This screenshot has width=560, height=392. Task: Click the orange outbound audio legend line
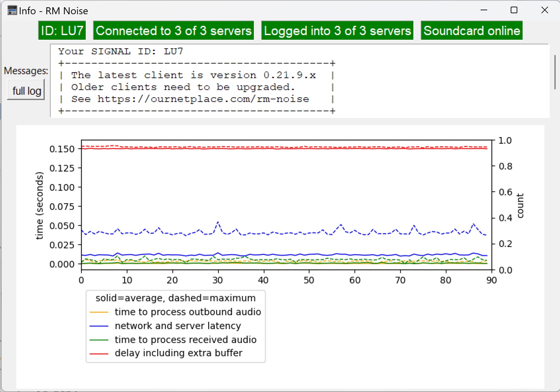coord(99,312)
